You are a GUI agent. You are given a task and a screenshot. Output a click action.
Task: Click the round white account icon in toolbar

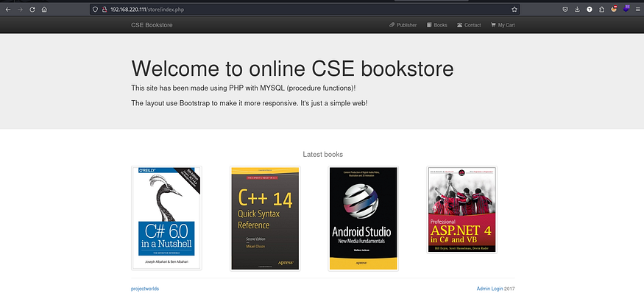coord(590,10)
